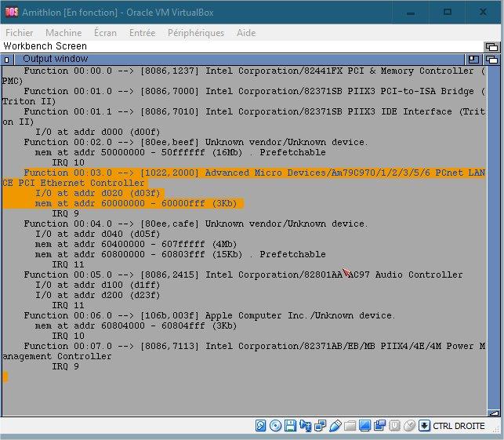The width and height of the screenshot is (504, 440).
Task: Click the 'IRQ 10' line under 50000000
Action: pyautogui.click(x=68, y=163)
